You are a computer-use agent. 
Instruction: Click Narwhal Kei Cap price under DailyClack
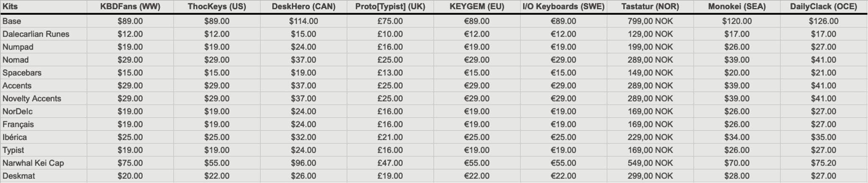coord(823,163)
